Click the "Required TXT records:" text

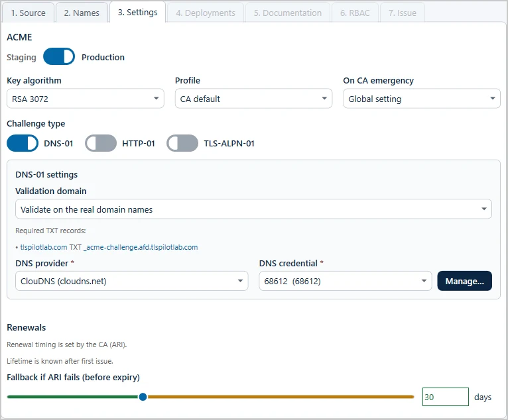(50, 231)
